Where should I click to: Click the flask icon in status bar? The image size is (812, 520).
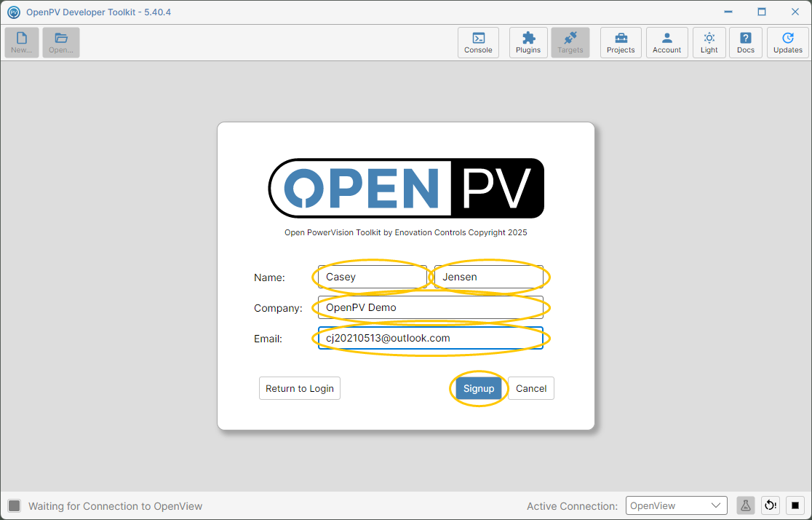click(745, 505)
